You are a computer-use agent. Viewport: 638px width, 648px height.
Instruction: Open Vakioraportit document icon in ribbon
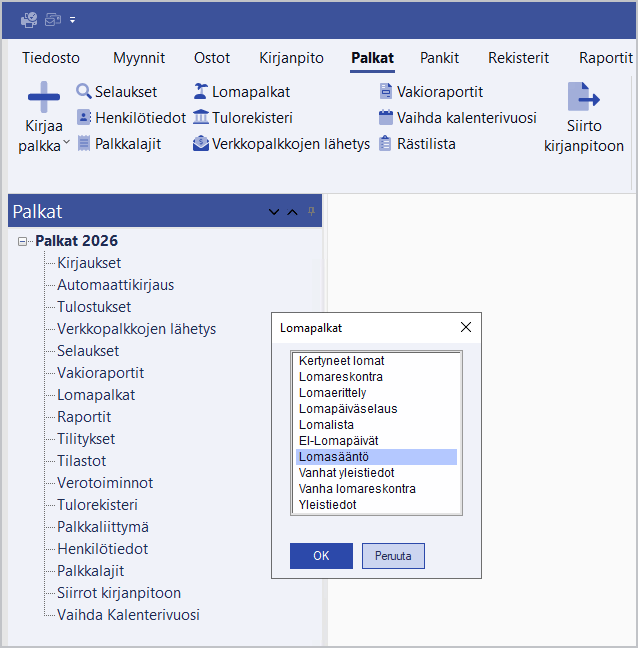386,92
